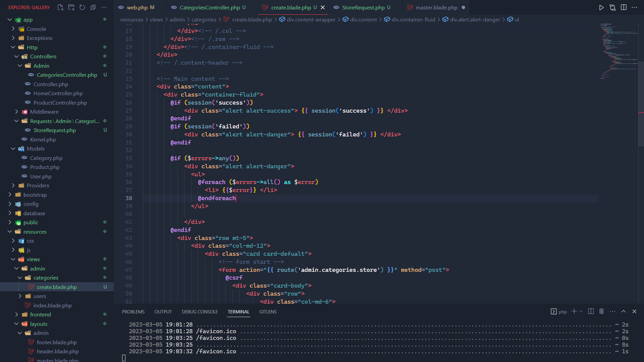Image resolution: width=644 pixels, height=362 pixels.
Task: Switch to web.php tab
Action: 137,7
